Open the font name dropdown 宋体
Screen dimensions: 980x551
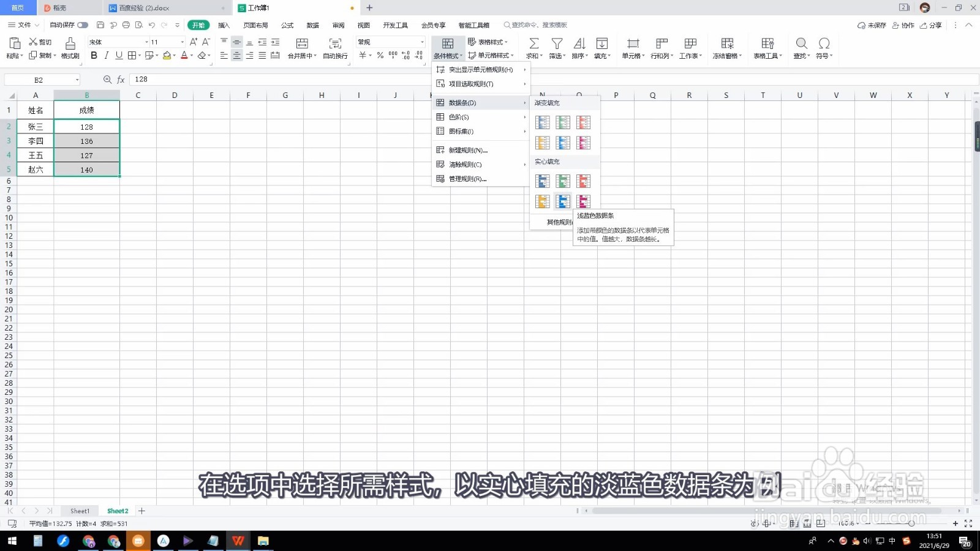coord(146,42)
